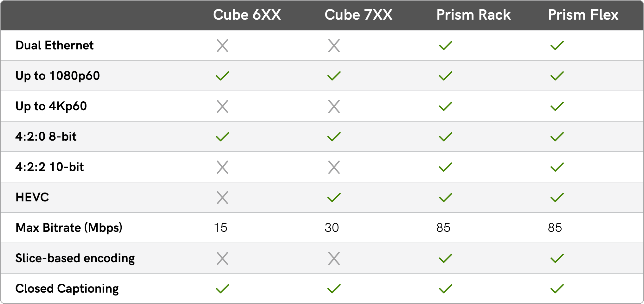Image resolution: width=644 pixels, height=304 pixels.
Task: Select the Cube 6XX column header
Action: tap(247, 15)
